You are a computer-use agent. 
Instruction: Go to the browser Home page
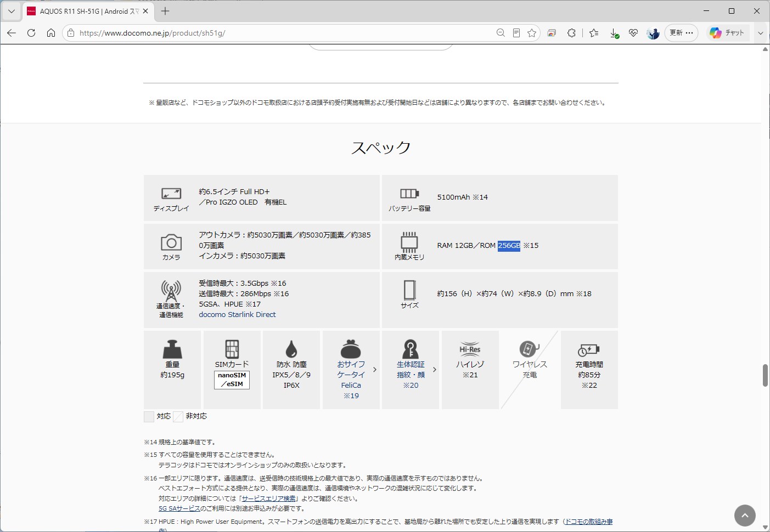point(51,33)
